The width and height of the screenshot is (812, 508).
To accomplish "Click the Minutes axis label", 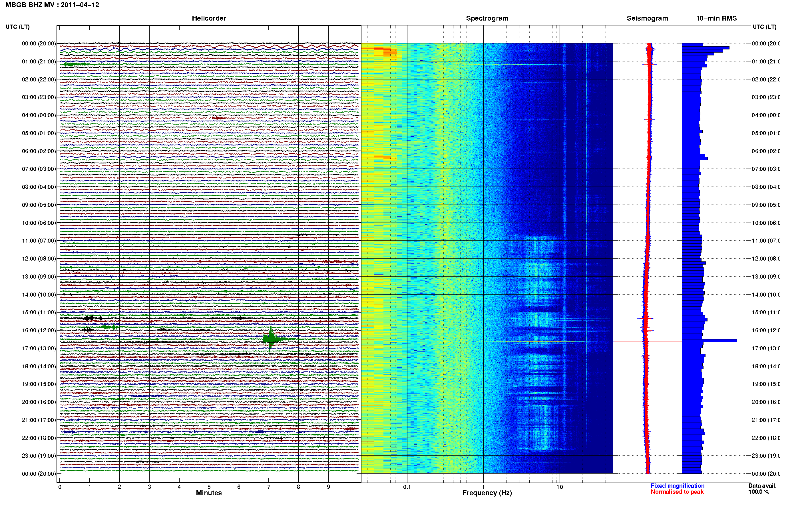I will [209, 493].
